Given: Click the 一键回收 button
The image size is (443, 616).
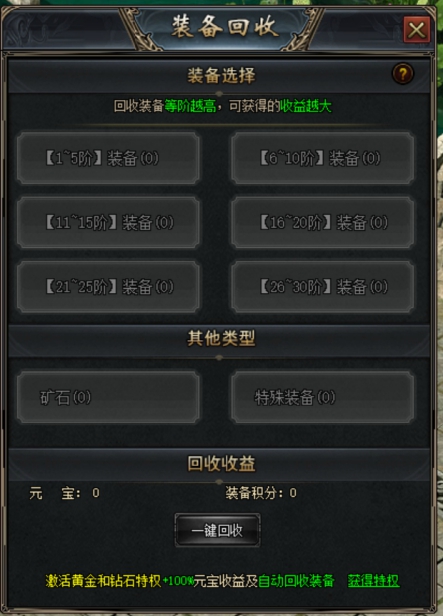Looking at the screenshot, I should point(217,530).
